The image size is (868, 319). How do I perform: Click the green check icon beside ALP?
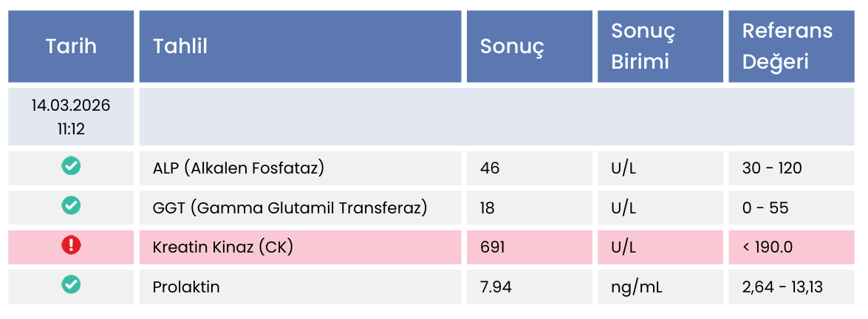[71, 167]
